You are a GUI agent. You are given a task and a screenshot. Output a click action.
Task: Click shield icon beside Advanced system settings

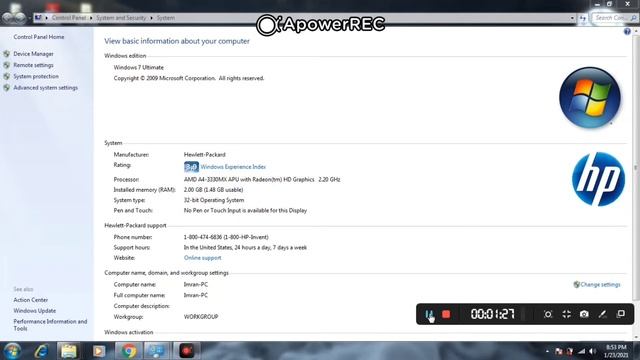coord(7,88)
